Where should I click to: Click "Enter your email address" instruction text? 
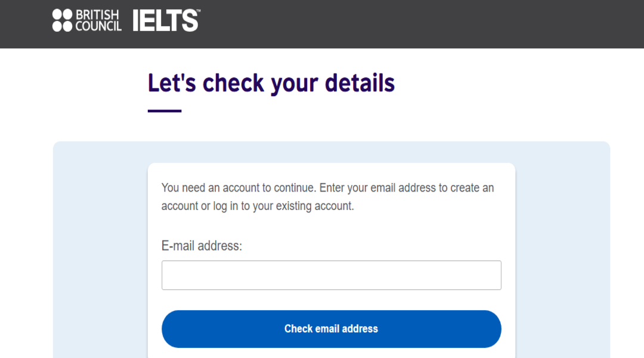(377, 188)
